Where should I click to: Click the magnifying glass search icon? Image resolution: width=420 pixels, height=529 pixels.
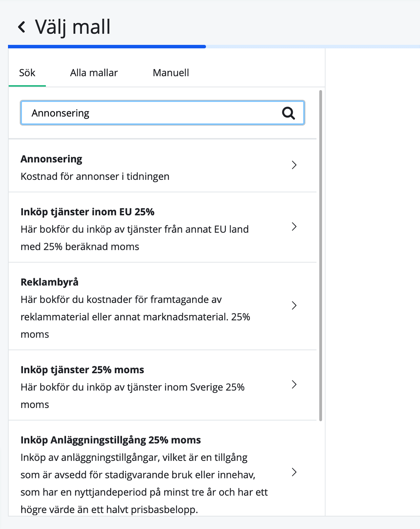(x=288, y=113)
